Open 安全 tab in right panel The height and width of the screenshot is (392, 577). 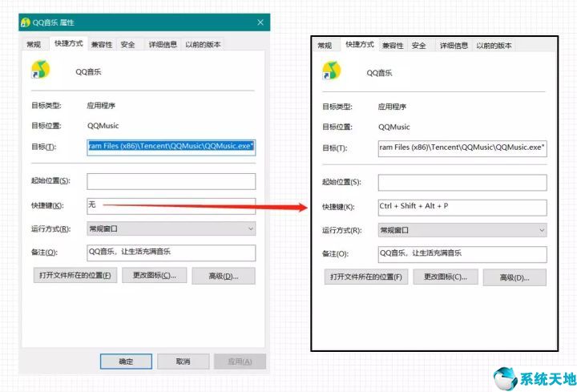point(419,46)
